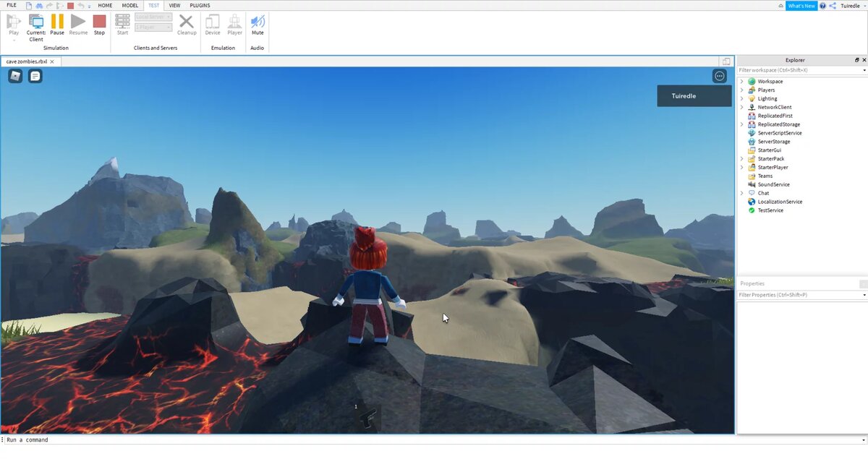Switch to the PLUGINS ribbon tab

click(200, 6)
